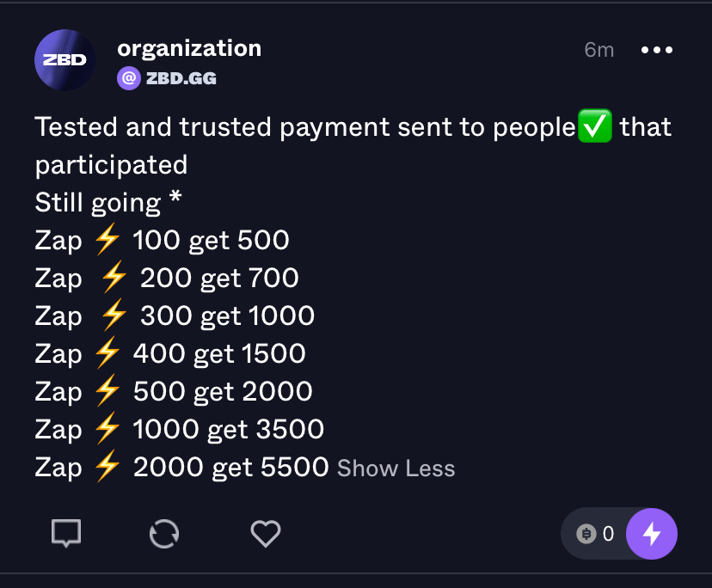Screen dimensions: 712x588
Task: Repost using the circular arrows icon
Action: click(x=164, y=534)
